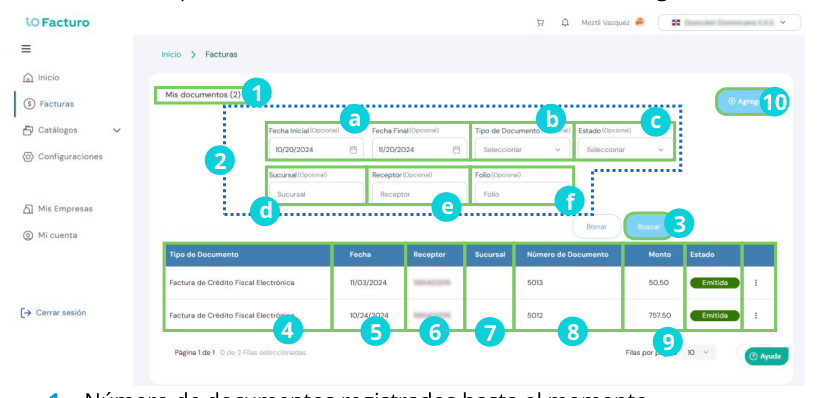817x398 pixels.
Task: Click the Estado column header
Action: coord(702,255)
